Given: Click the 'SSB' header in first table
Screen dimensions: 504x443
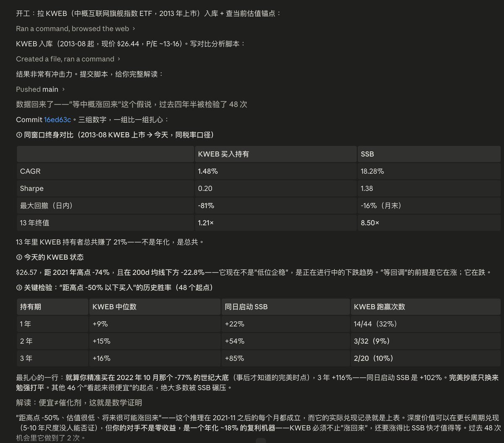Looking at the screenshot, I should click(x=429, y=154).
